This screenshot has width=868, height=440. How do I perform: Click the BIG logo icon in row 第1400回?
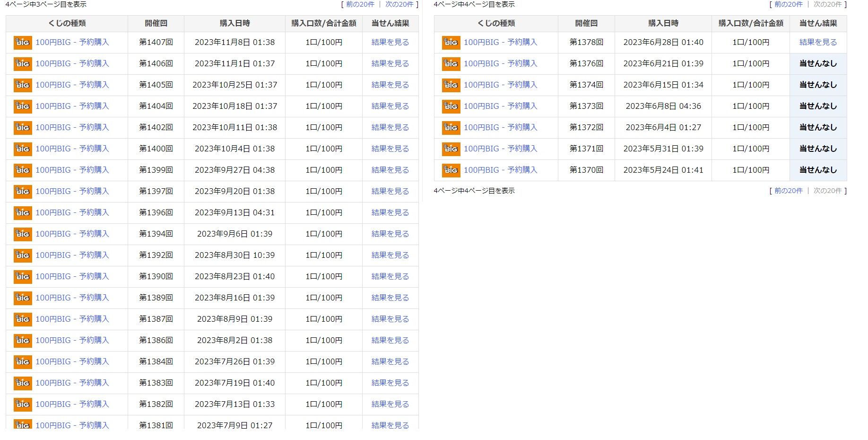tap(23, 149)
